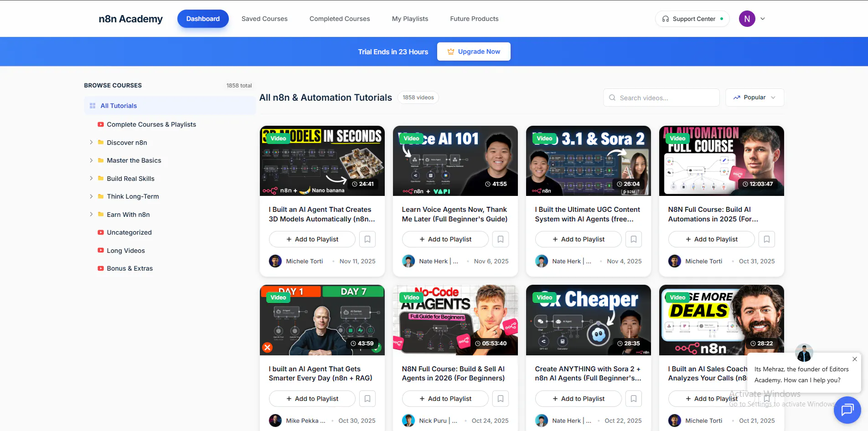Open My Playlists tab

point(410,19)
